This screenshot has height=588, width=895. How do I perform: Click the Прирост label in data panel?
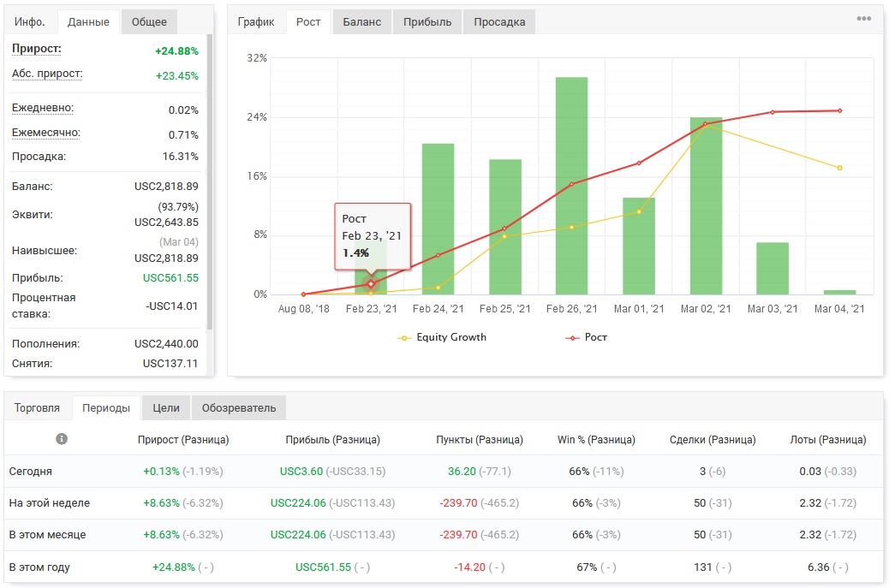click(x=37, y=49)
